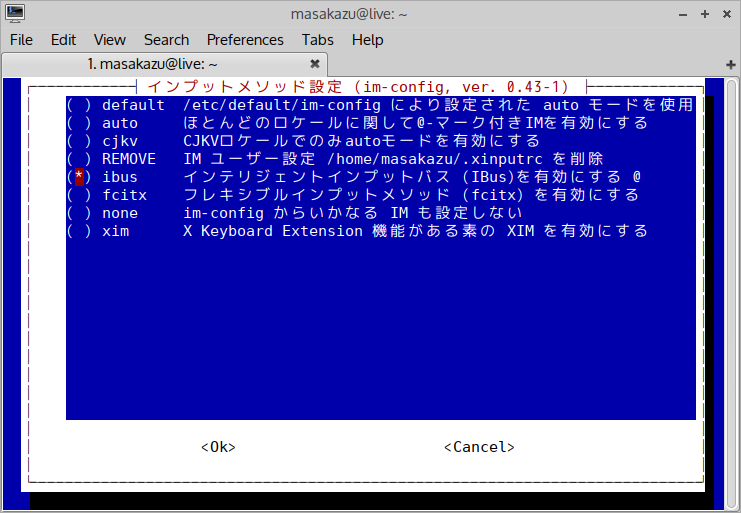Open the Preferences menu
The height and width of the screenshot is (513, 741).
[245, 40]
